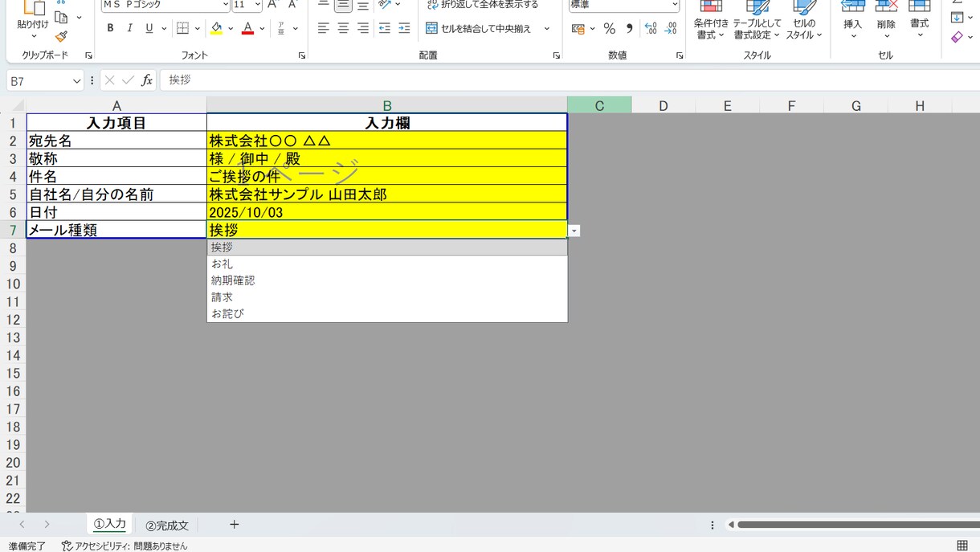Screen dimensions: 980x552
Task: Apply comma style
Action: coord(629,28)
